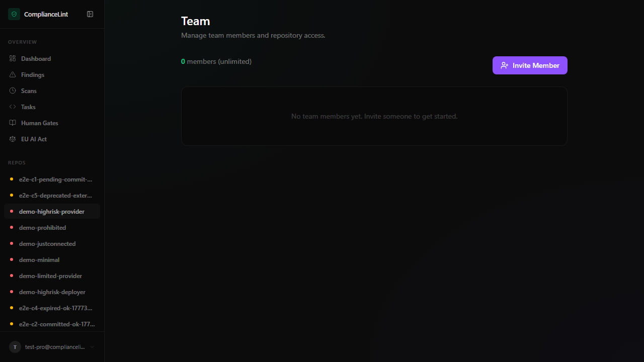This screenshot has width=644, height=362.
Task: Open the Dashboard grid icon
Action: (13, 59)
